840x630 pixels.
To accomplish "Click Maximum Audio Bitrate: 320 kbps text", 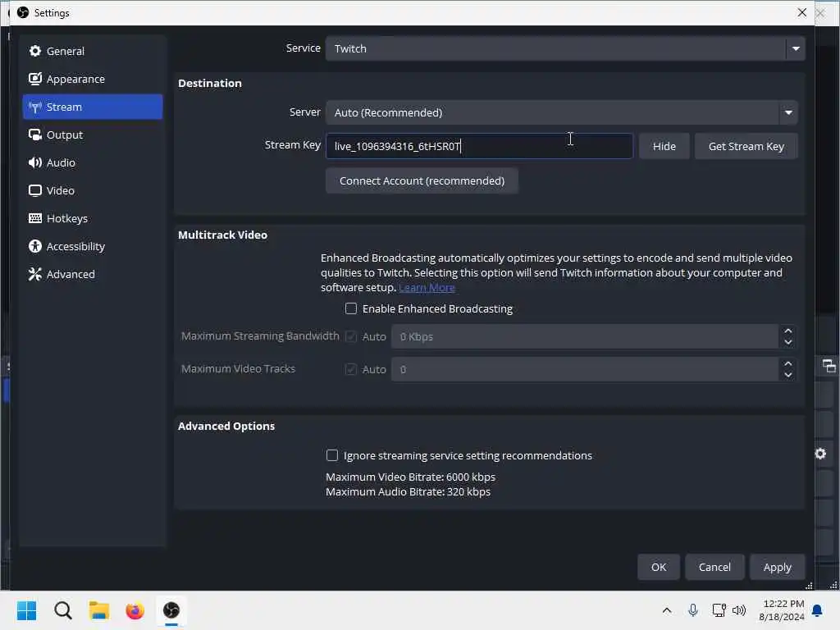I will point(409,492).
